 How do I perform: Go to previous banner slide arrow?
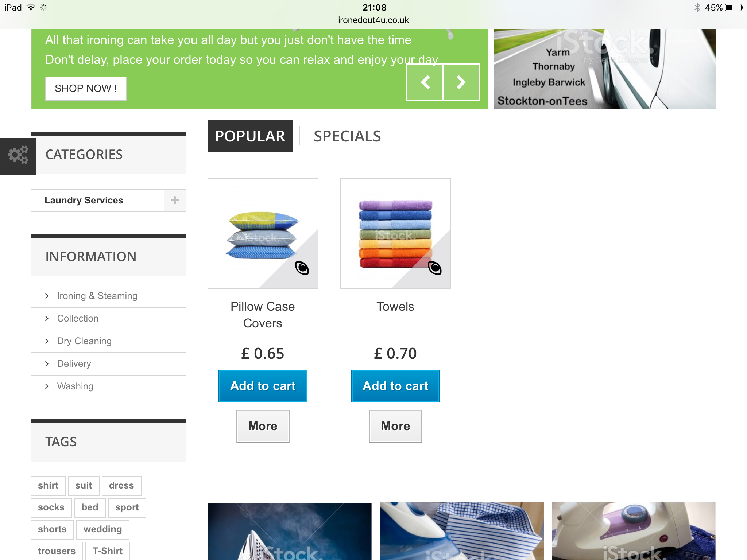425,82
